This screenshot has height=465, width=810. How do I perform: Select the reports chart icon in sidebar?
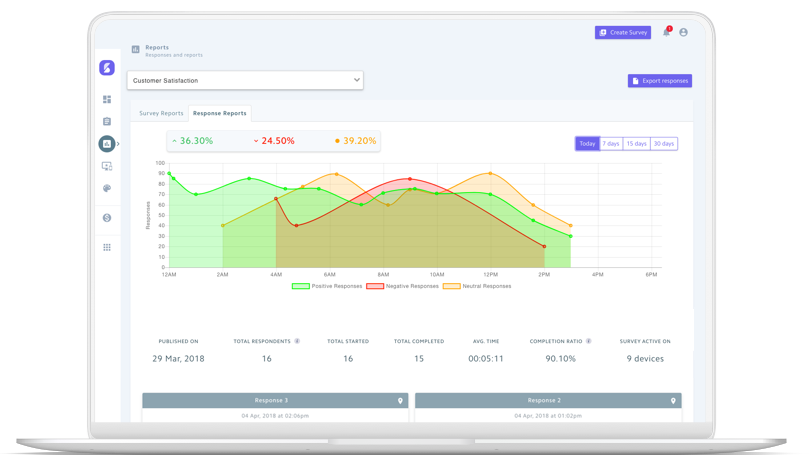point(107,144)
